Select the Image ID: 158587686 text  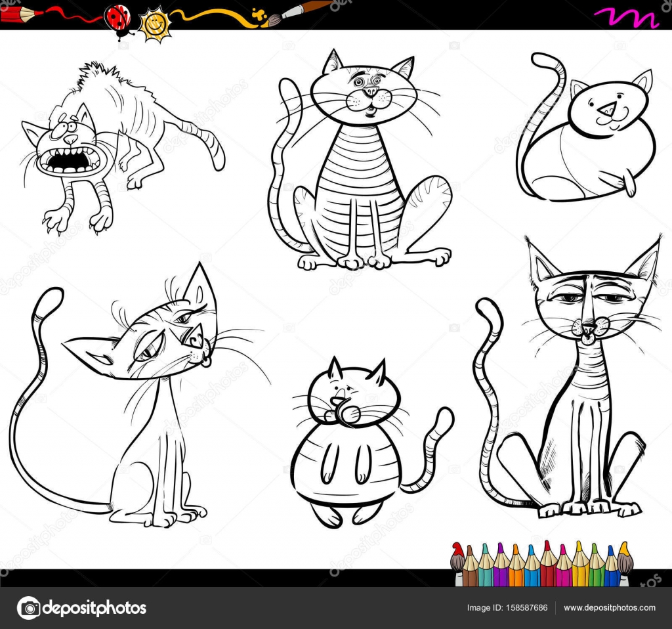(x=507, y=607)
